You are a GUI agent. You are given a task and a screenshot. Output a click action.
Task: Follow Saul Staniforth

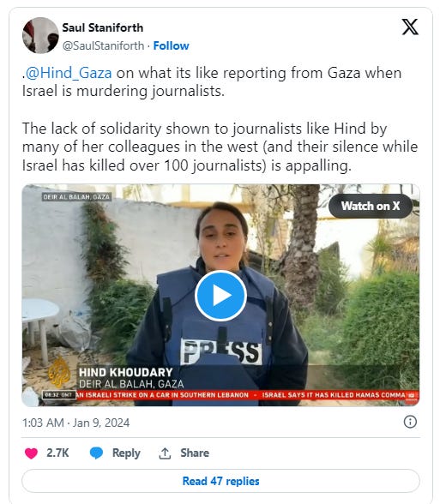pyautogui.click(x=171, y=45)
